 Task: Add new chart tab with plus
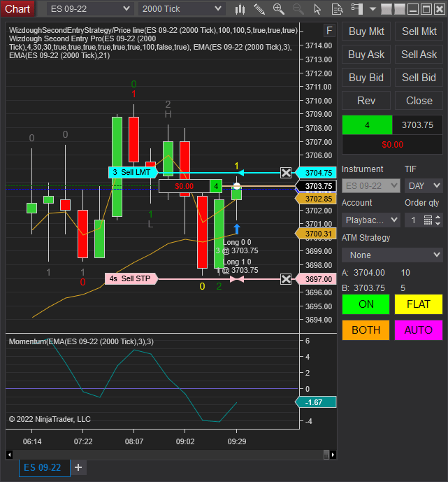point(78,467)
